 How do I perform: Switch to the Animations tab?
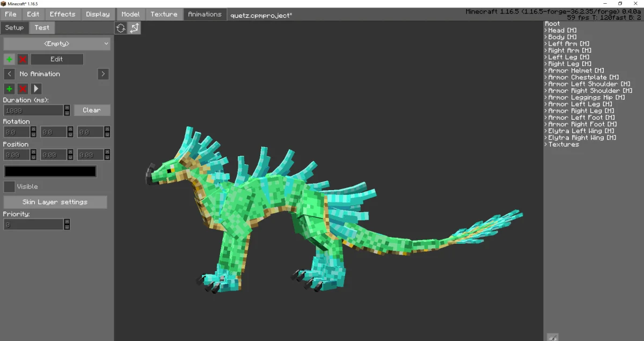tap(204, 14)
